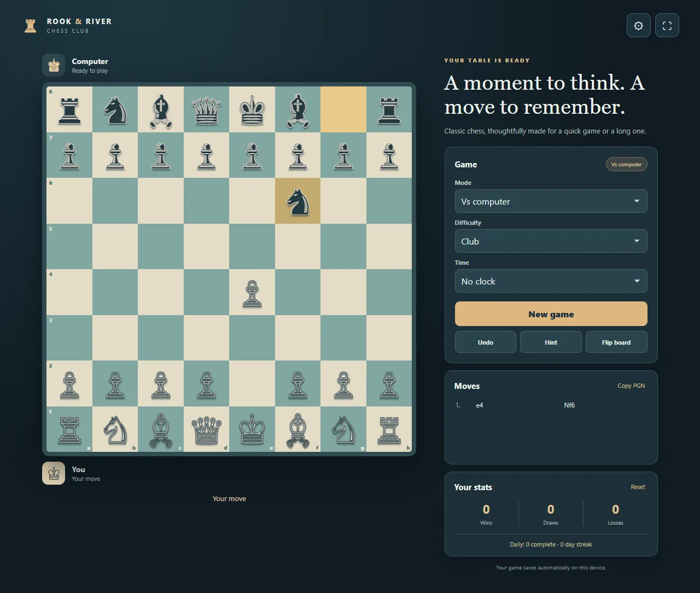The height and width of the screenshot is (593, 700).
Task: Click the You player avatar icon
Action: click(54, 473)
